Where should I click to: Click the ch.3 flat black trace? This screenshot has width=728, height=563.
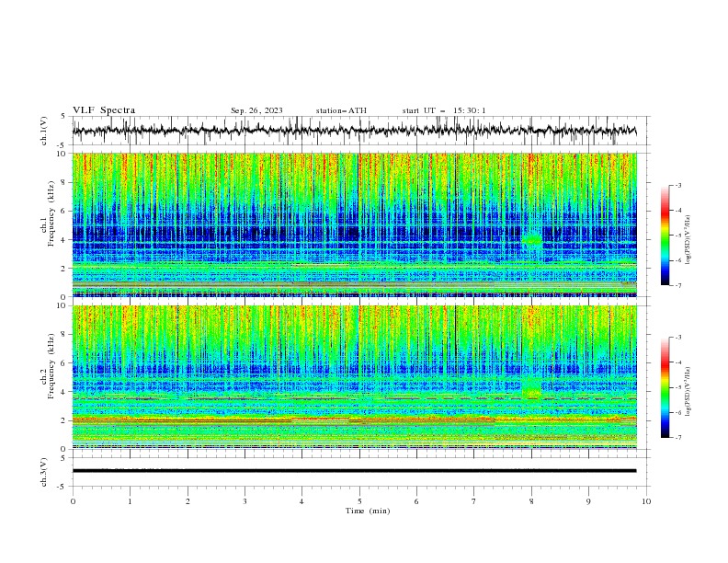pyautogui.click(x=354, y=471)
